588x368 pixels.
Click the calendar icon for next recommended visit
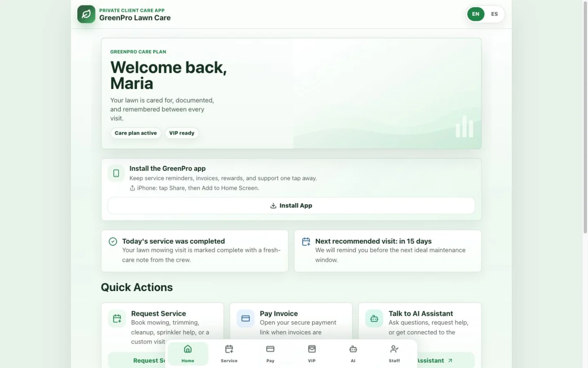(306, 242)
